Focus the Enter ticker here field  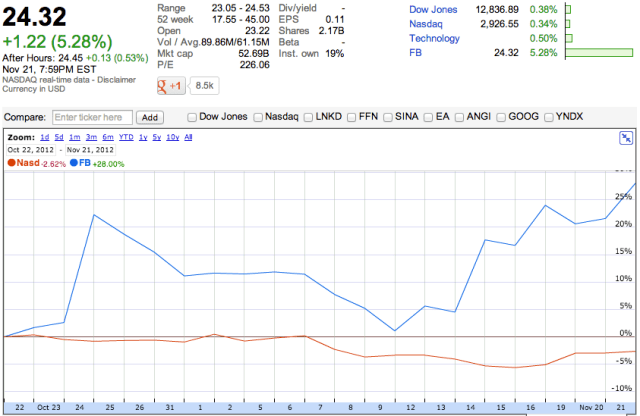tap(92, 118)
